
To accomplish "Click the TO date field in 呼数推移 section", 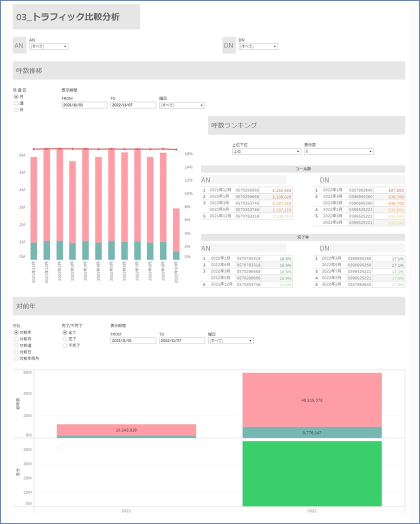I will [133, 105].
